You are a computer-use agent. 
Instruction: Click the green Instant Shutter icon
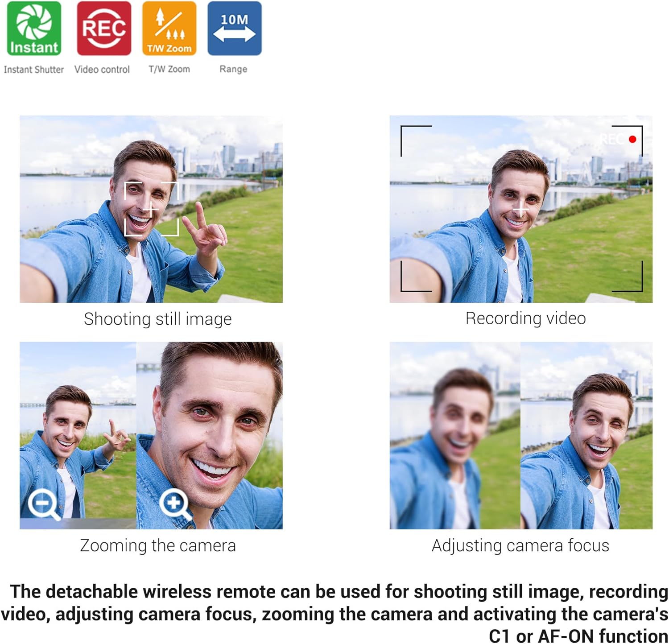pyautogui.click(x=34, y=29)
